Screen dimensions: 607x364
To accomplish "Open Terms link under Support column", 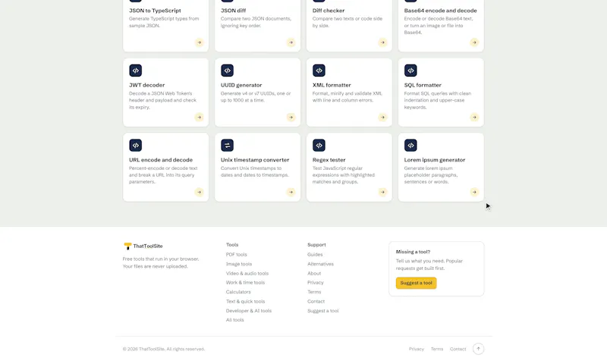I will pyautogui.click(x=314, y=292).
